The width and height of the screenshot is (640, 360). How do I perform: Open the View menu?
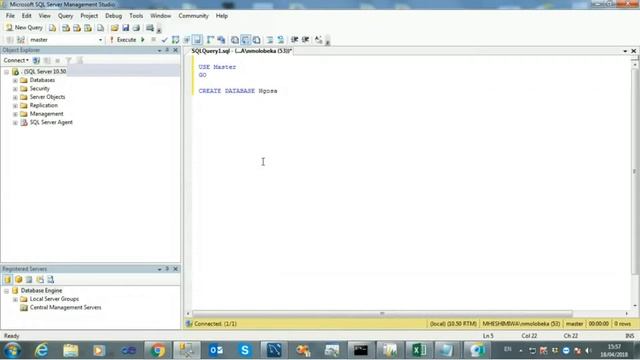[44, 16]
